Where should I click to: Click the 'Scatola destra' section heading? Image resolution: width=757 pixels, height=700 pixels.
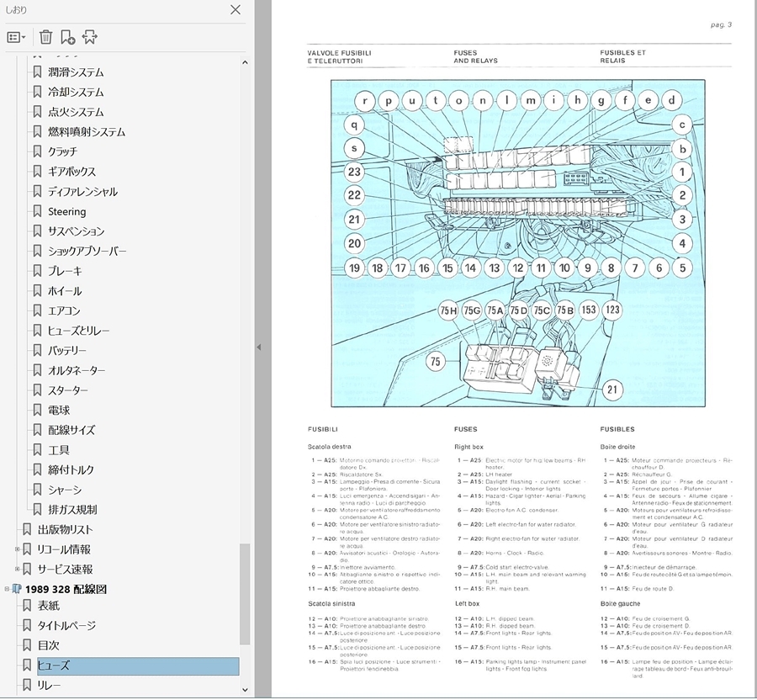pos(329,447)
